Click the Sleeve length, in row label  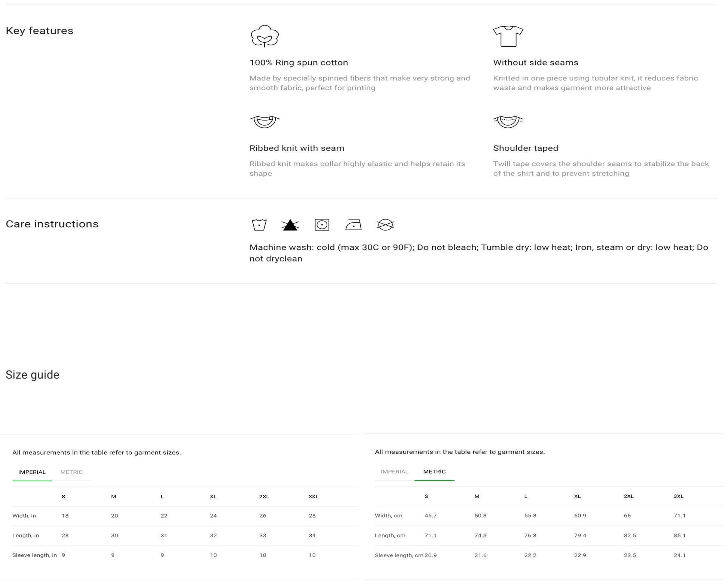click(34, 555)
